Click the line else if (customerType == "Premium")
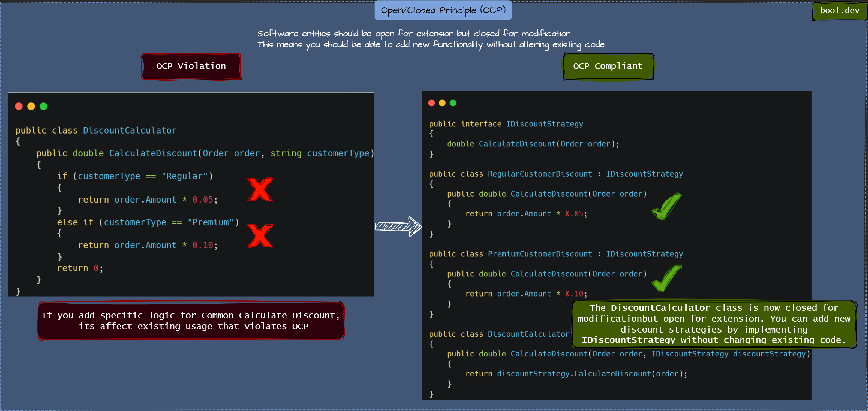The image size is (868, 411). coord(148,222)
